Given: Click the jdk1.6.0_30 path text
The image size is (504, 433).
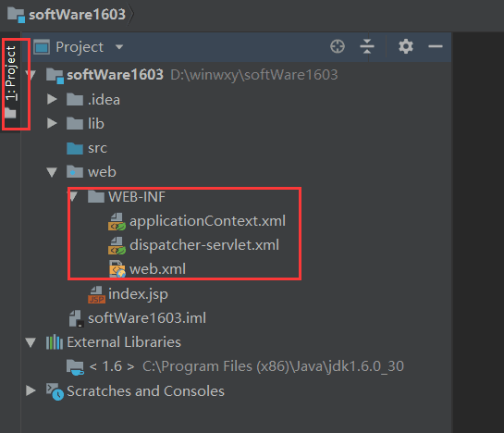Looking at the screenshot, I should point(273,366).
